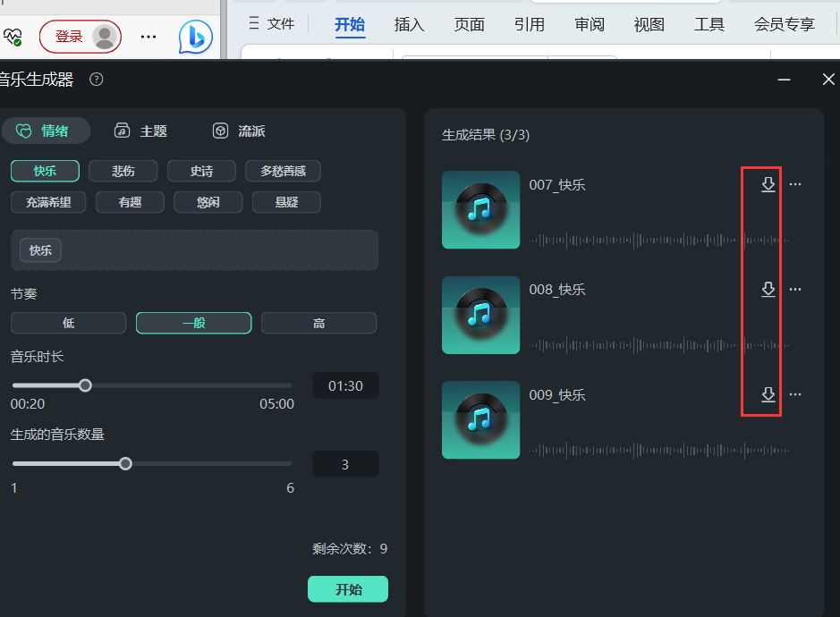Download the 007_快乐 track
Image resolution: width=840 pixels, height=617 pixels.
[x=768, y=185]
